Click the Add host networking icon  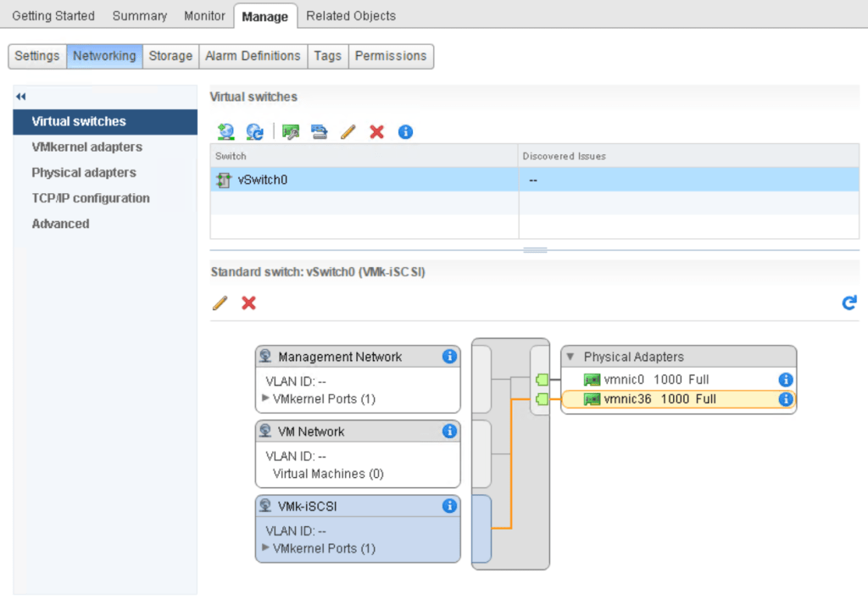[x=225, y=131]
